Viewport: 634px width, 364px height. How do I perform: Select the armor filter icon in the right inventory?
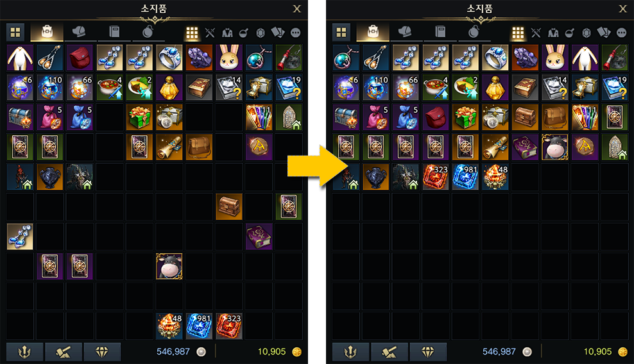pyautogui.click(x=553, y=33)
